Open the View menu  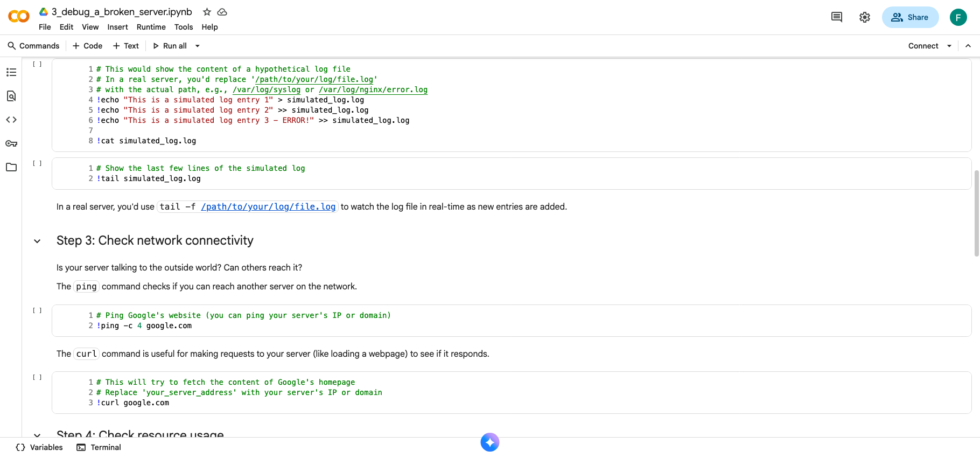(90, 27)
